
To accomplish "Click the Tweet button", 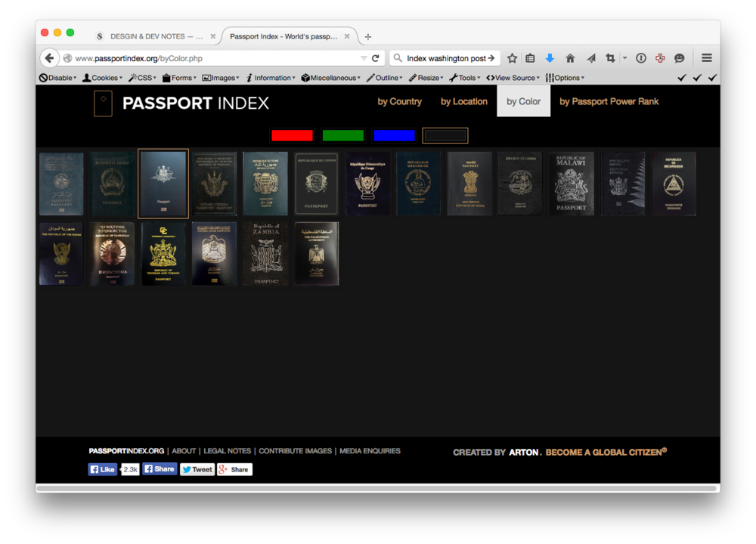I will (x=197, y=469).
